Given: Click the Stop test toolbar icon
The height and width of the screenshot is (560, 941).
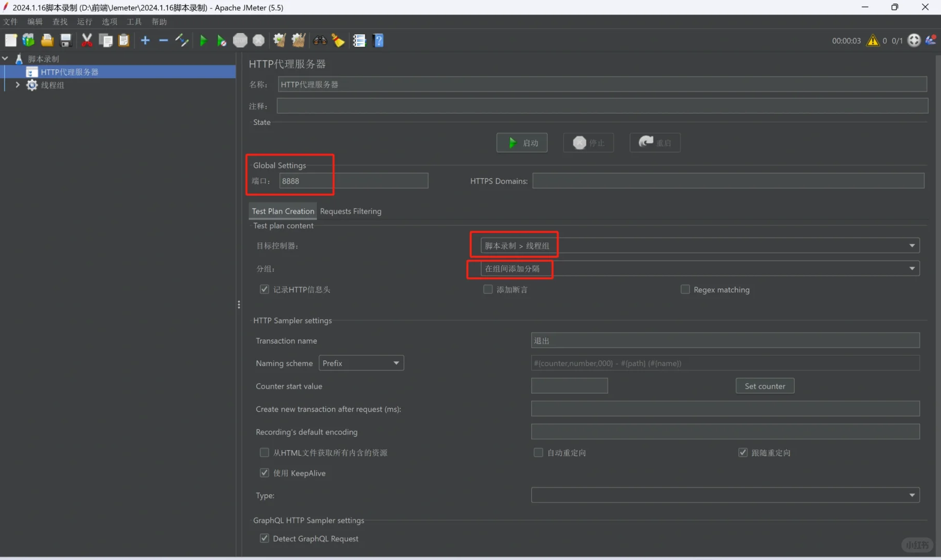Looking at the screenshot, I should [240, 40].
